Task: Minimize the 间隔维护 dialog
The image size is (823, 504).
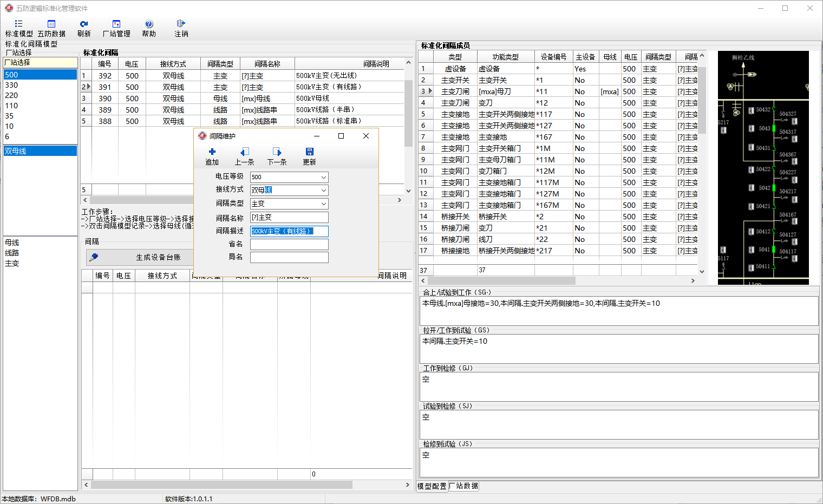Action: (x=317, y=136)
